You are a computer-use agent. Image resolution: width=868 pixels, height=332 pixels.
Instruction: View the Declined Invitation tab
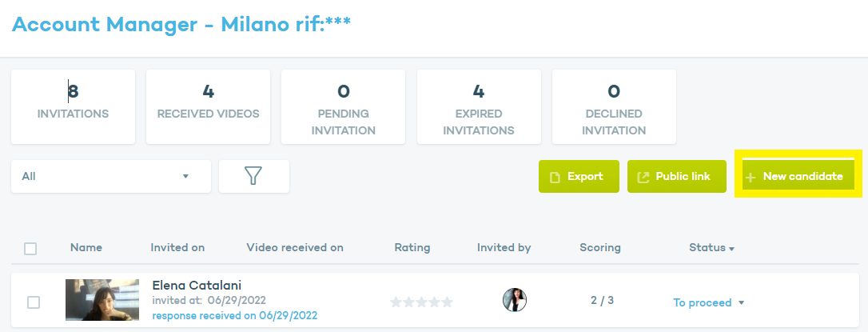pos(614,106)
